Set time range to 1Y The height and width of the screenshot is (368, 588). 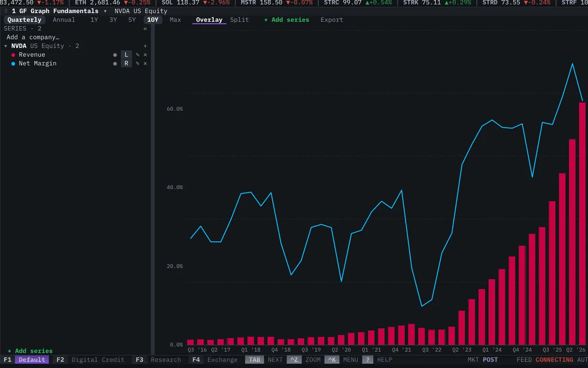tap(94, 20)
